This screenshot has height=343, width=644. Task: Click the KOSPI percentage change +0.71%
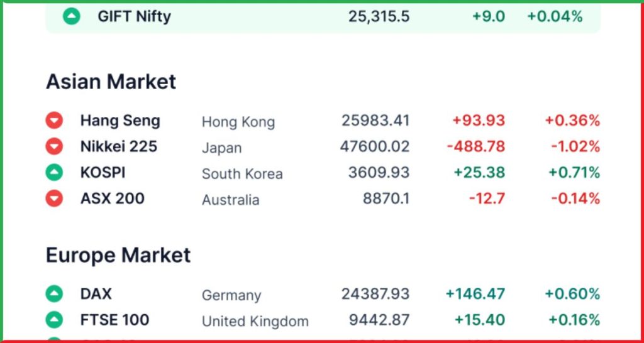[574, 173]
